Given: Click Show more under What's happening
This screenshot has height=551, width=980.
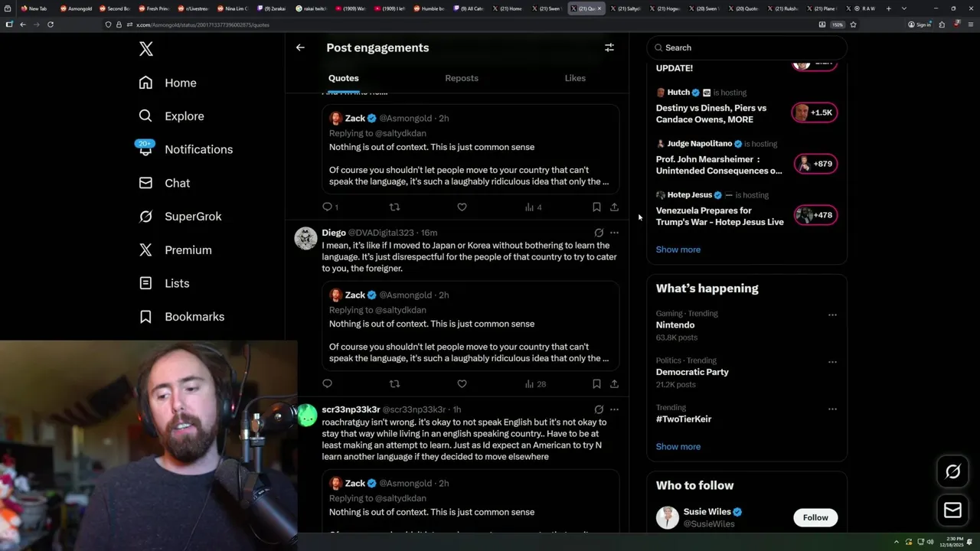Looking at the screenshot, I should [678, 446].
